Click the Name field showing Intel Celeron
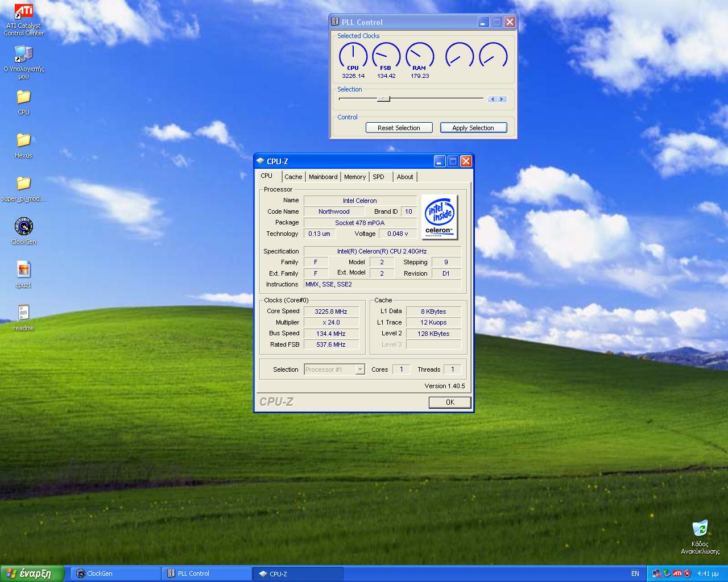This screenshot has width=728, height=582. 360,201
